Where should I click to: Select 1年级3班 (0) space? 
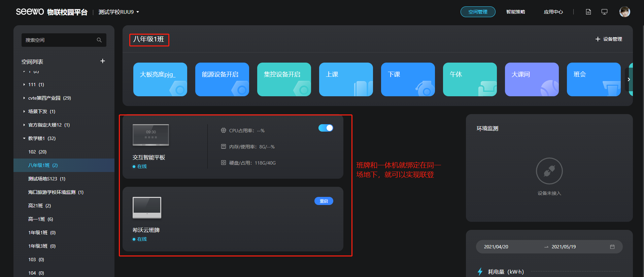click(64, 246)
